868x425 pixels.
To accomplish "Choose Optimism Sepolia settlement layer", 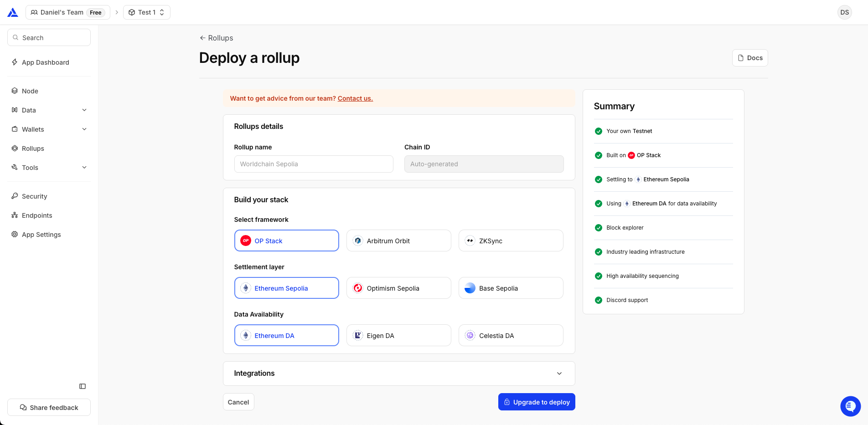I will (398, 288).
